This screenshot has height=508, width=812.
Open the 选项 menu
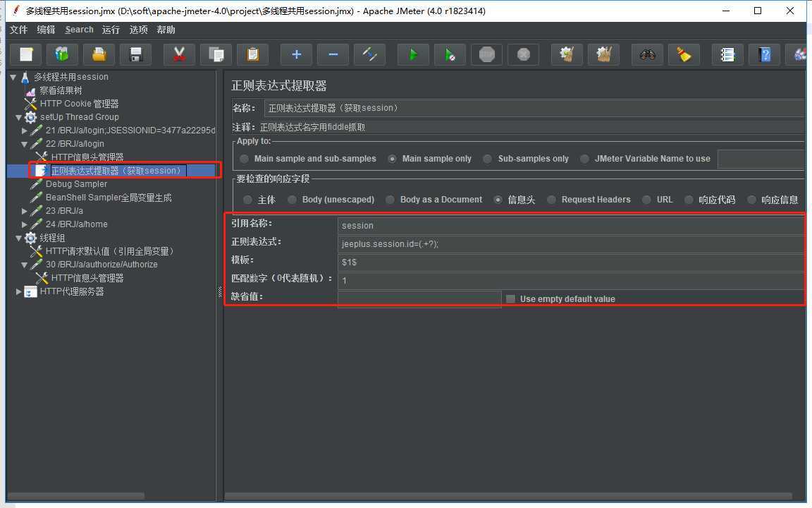click(x=138, y=30)
